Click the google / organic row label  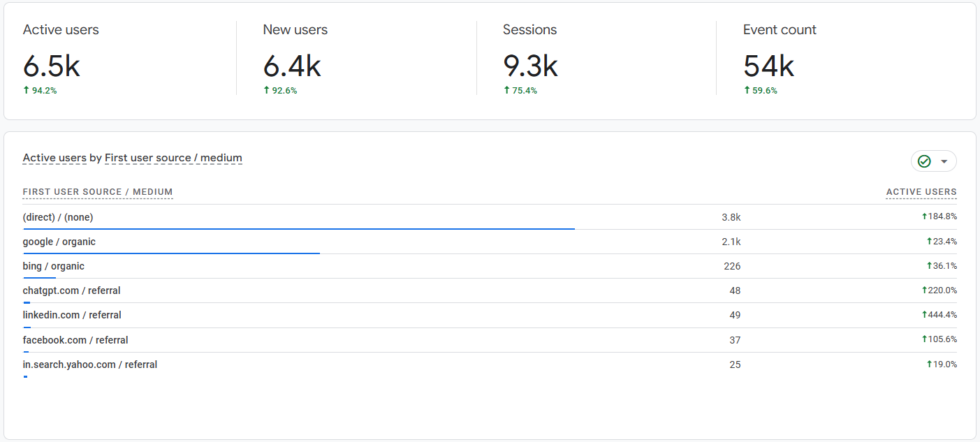59,242
